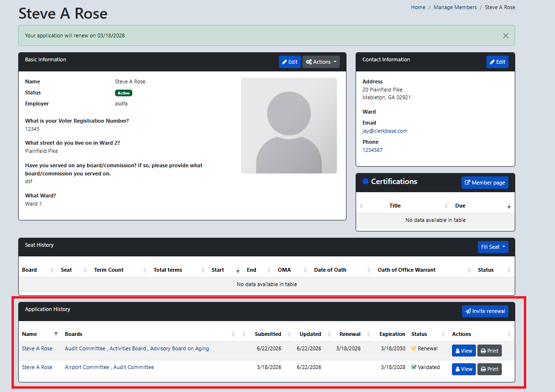The height and width of the screenshot is (392, 555).
Task: Click the green Active status badge
Action: click(124, 93)
